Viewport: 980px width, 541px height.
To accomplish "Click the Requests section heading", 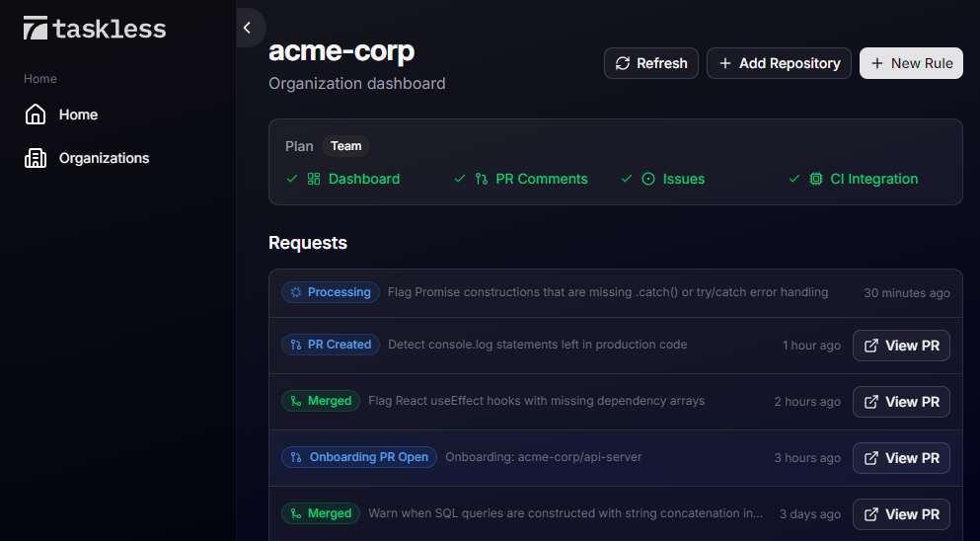I will 308,243.
